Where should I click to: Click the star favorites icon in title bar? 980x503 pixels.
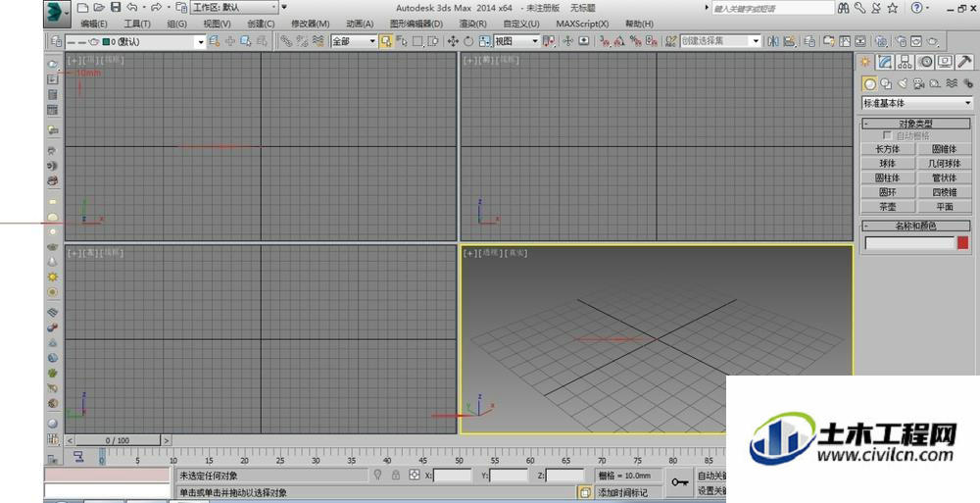coord(893,8)
